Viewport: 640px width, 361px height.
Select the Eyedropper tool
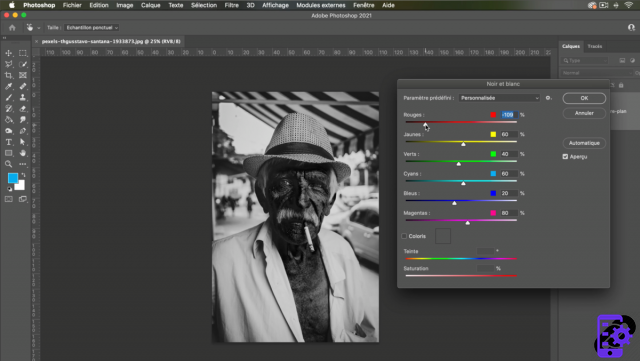(8, 86)
